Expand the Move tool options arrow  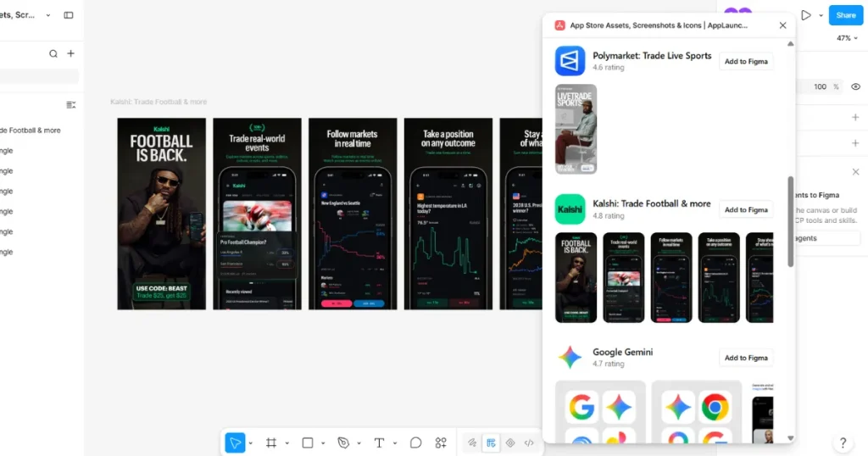(251, 443)
